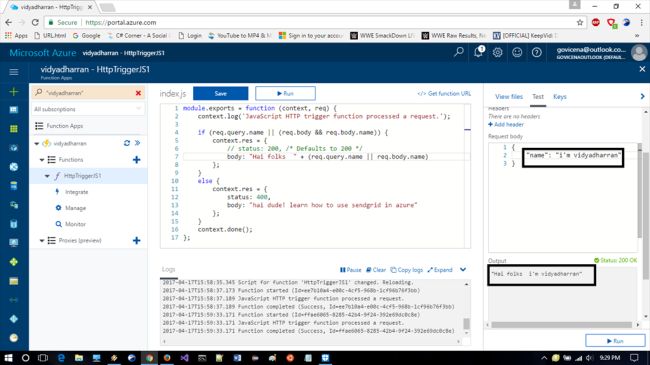Click the request body editor
Image resolution: width=650 pixels, height=365 pixels.
(x=563, y=197)
